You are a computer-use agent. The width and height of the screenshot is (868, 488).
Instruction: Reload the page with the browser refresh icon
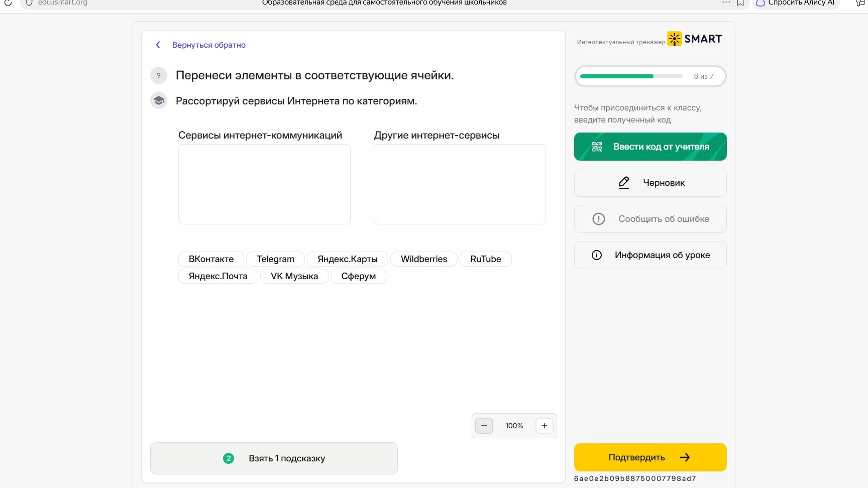(8, 3)
